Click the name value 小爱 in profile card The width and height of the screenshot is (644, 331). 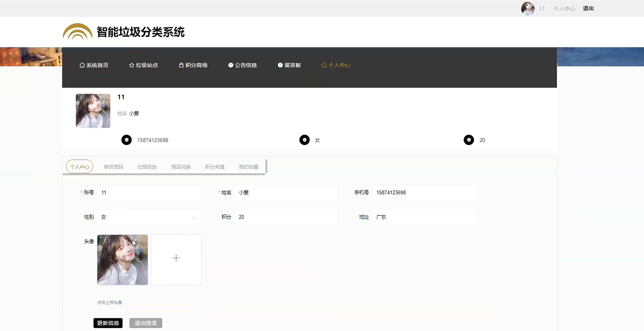[134, 113]
